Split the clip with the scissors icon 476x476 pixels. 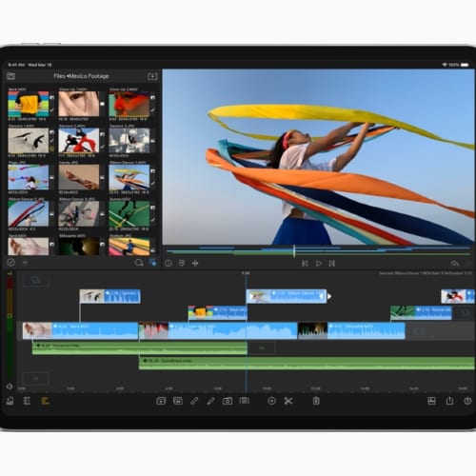tap(288, 401)
